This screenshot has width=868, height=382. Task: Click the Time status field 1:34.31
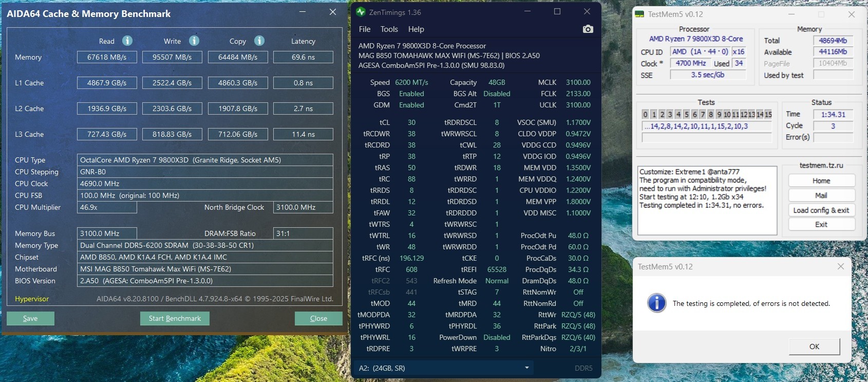tap(833, 114)
